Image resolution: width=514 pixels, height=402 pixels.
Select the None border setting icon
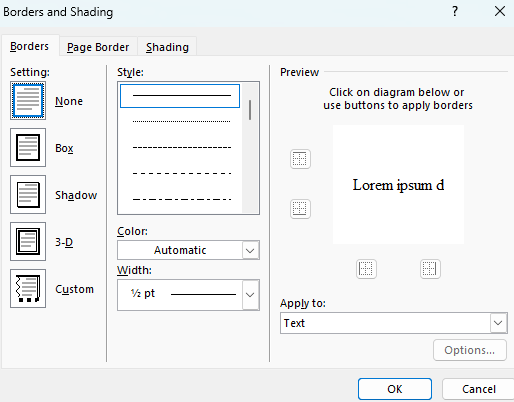pos(28,101)
